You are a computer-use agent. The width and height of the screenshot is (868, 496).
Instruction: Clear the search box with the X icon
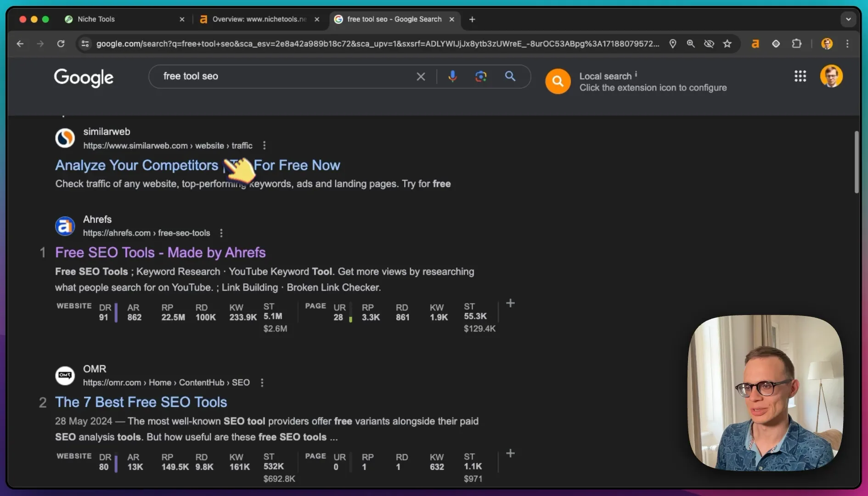click(421, 77)
